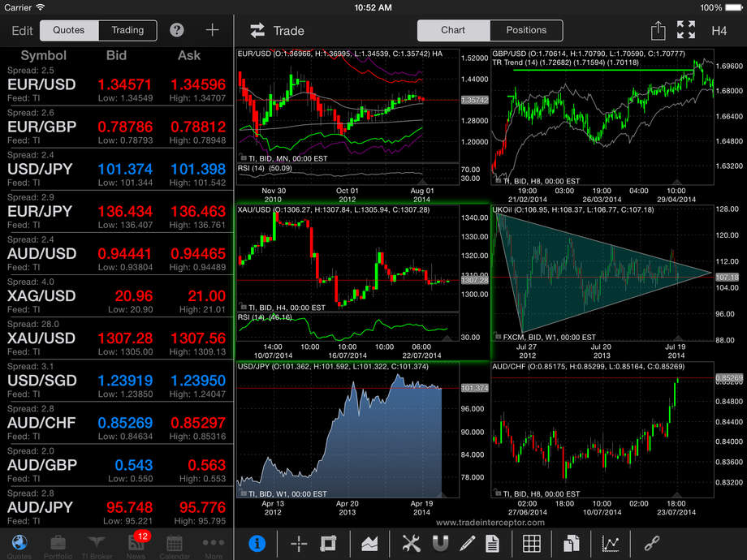Screen dimensions: 747x560
Task: Add a new symbol with plus icon
Action: [x=212, y=30]
